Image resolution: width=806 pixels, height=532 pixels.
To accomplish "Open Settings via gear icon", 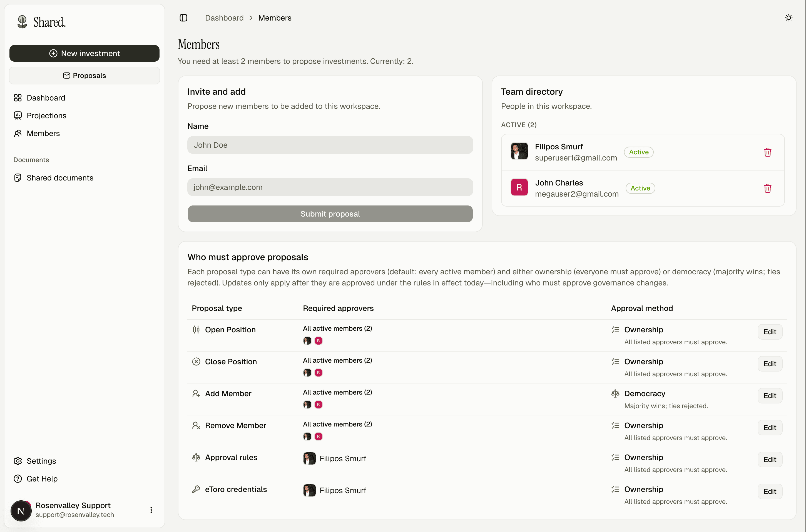I will 18,461.
